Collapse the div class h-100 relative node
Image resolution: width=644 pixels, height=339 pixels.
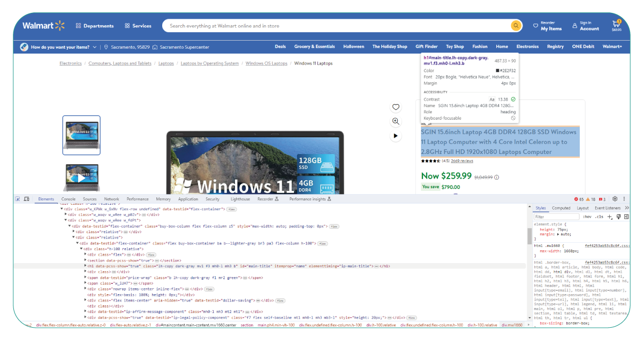point(81,249)
